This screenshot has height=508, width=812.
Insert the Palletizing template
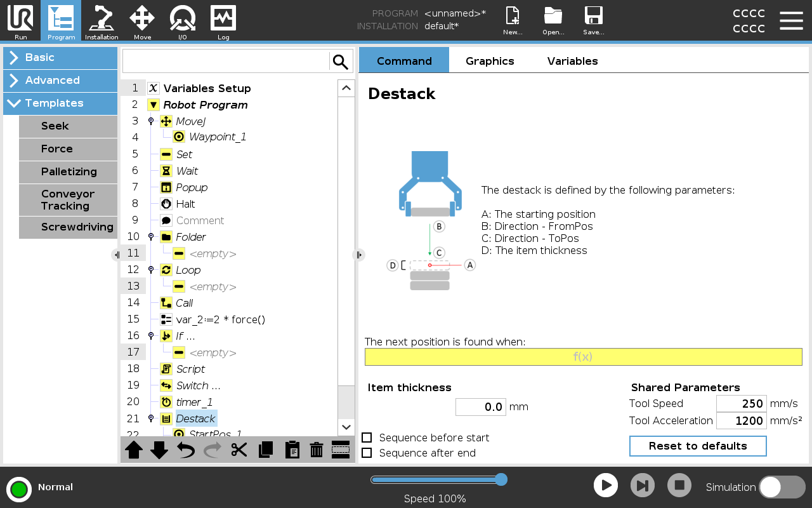click(x=69, y=171)
